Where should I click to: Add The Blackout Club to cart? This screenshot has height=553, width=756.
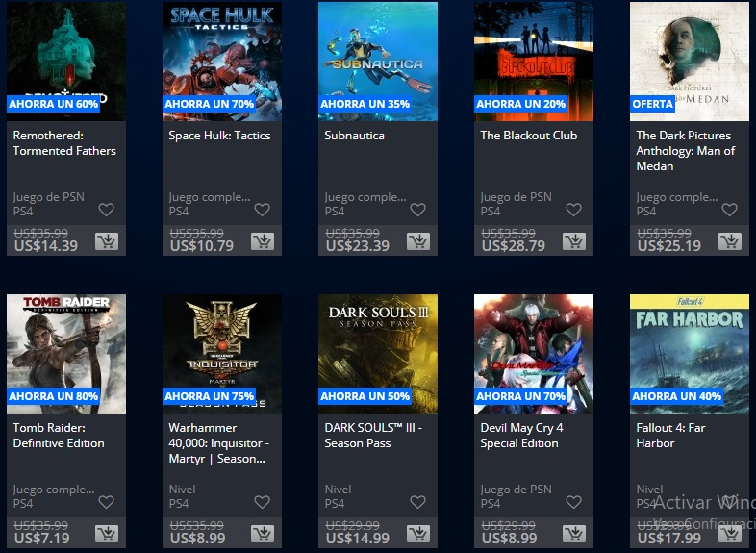[x=574, y=241]
